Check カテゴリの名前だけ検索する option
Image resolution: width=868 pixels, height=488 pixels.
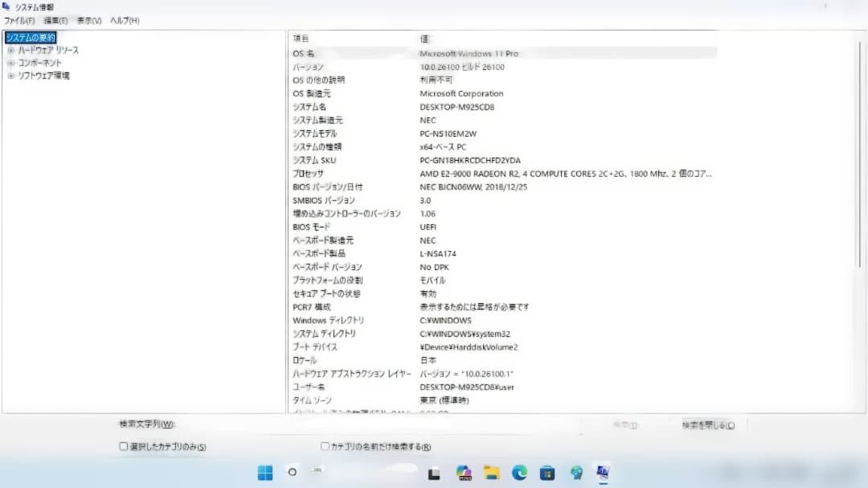[324, 445]
